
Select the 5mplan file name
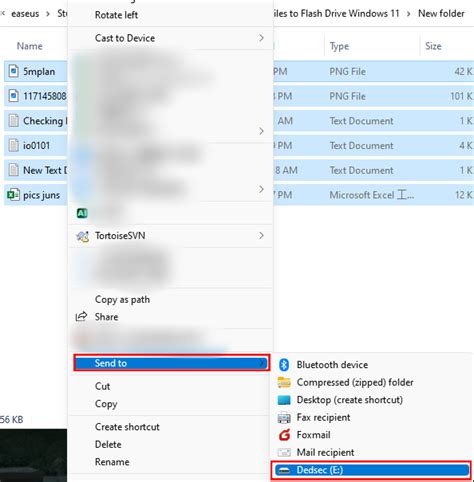click(x=39, y=72)
